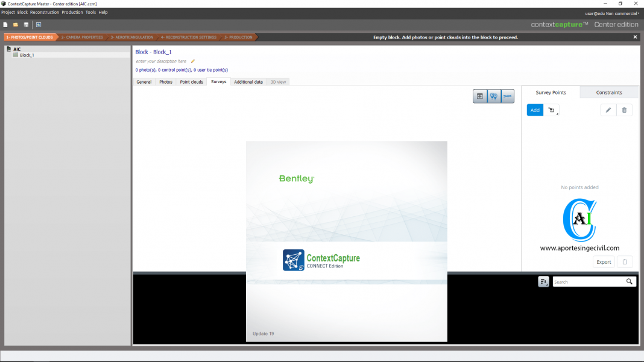Open the Reconstruction menu
The image size is (644, 362).
coord(44,12)
